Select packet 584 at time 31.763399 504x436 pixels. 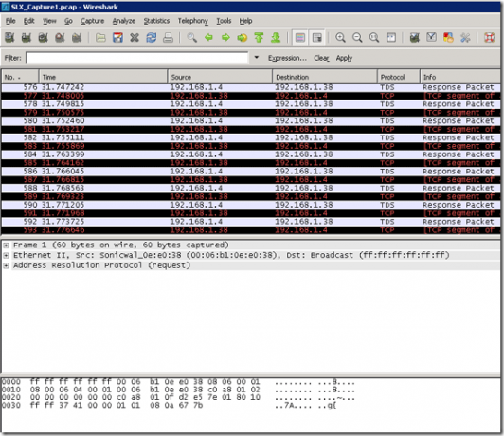(x=251, y=154)
